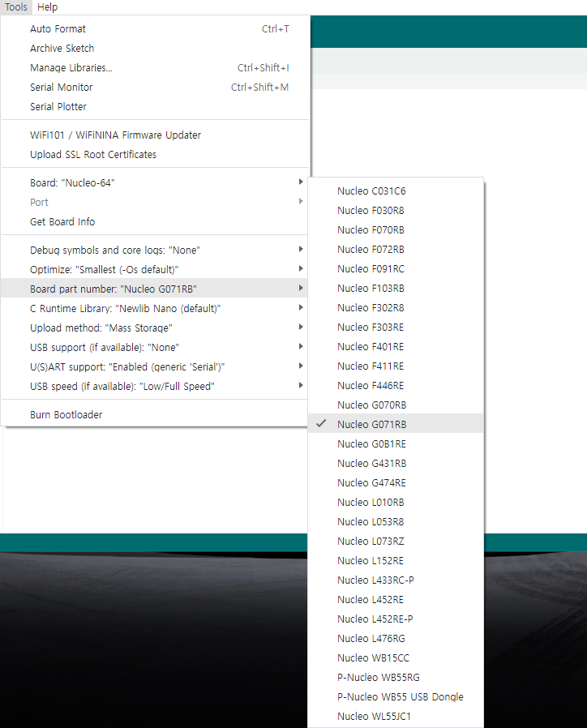Expand C Runtime Library submenu
Screen dimensions: 587x728
click(155, 309)
